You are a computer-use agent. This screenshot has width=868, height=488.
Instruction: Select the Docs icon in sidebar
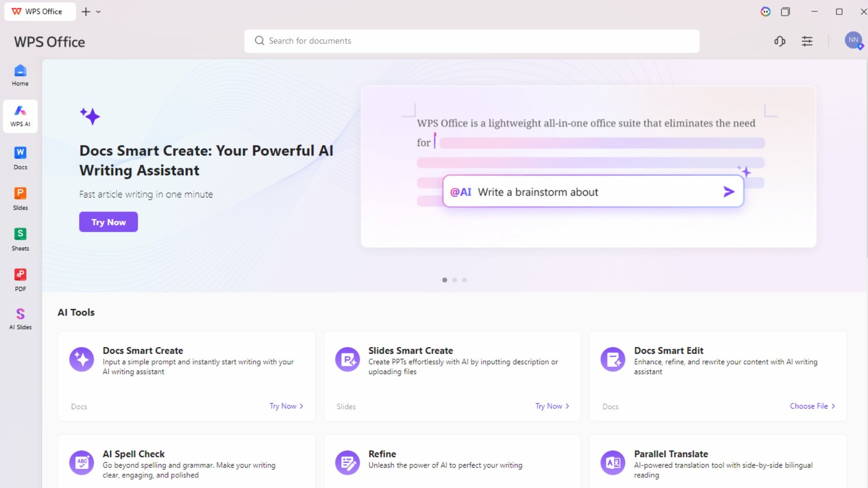click(20, 158)
